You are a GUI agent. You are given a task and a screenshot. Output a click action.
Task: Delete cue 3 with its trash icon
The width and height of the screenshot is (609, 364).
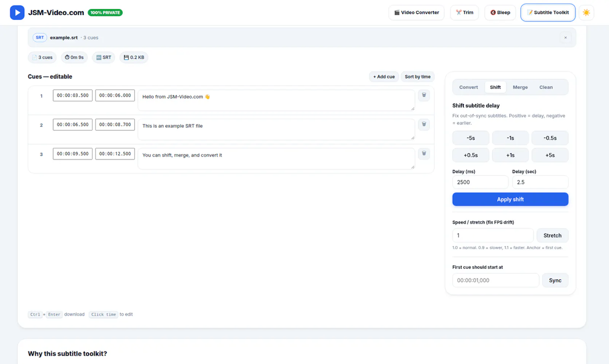point(424,154)
